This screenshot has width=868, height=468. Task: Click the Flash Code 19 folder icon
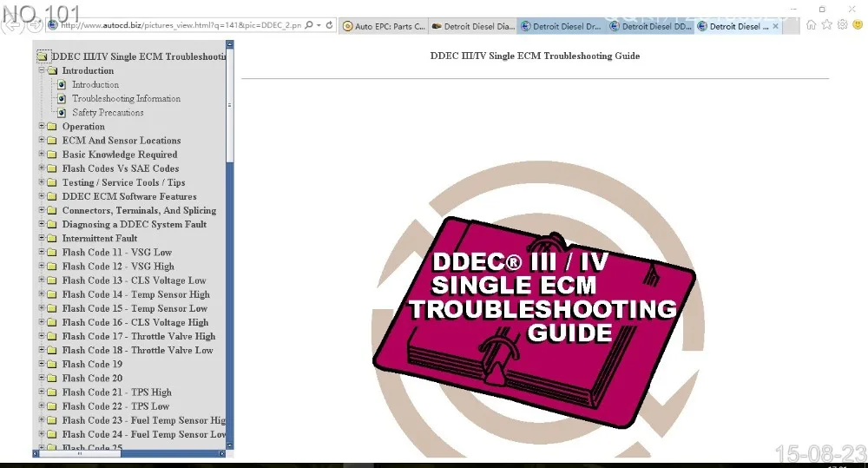pyautogui.click(x=52, y=364)
